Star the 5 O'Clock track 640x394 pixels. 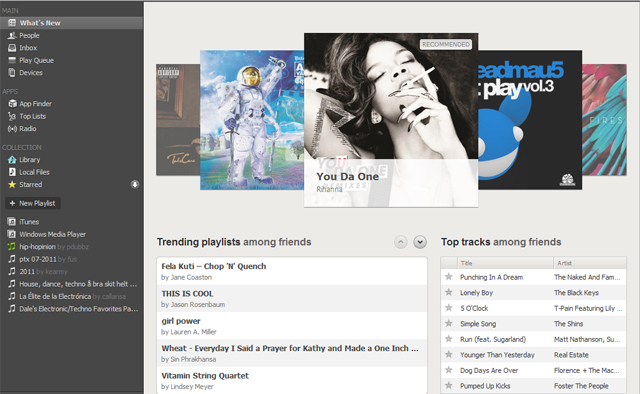point(449,308)
